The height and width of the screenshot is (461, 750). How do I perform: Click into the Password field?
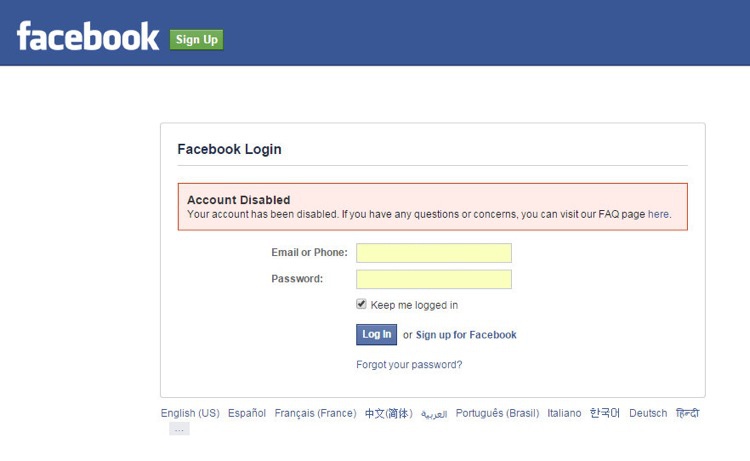pyautogui.click(x=433, y=279)
